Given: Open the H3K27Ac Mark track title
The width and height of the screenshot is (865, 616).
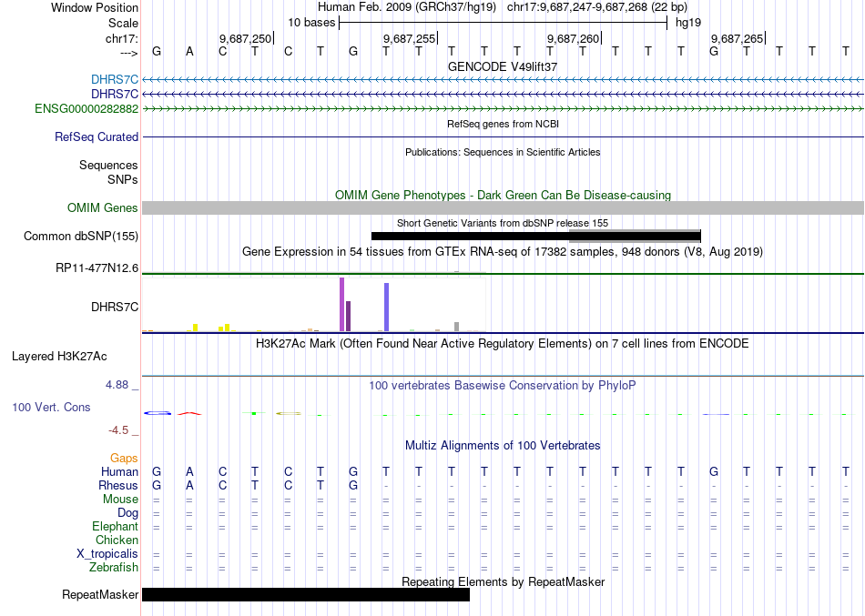Looking at the screenshot, I should [x=503, y=344].
